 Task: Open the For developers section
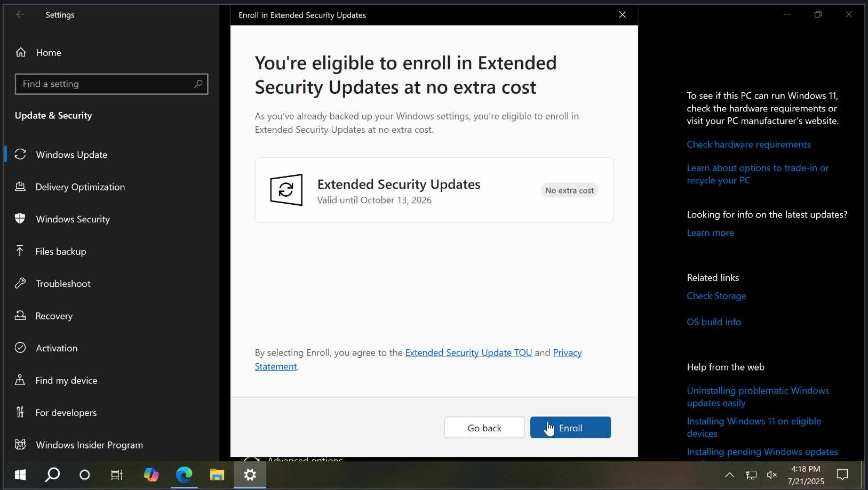point(66,412)
